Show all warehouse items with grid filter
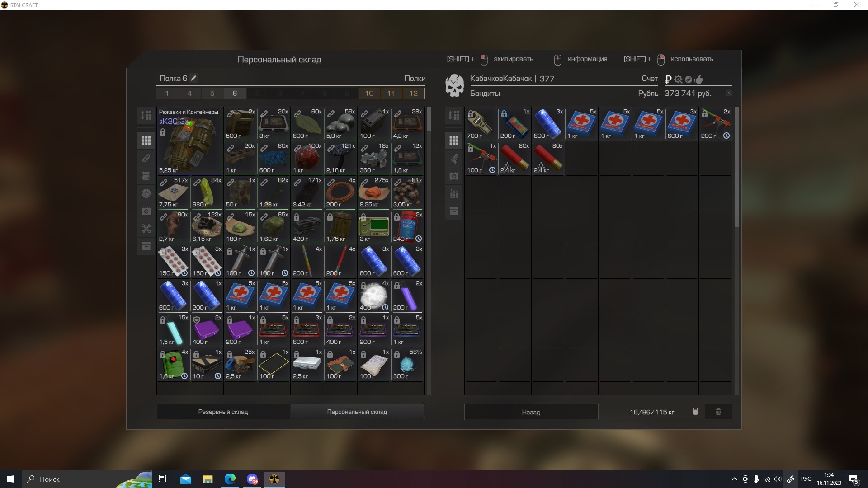868x488 pixels. point(146,141)
